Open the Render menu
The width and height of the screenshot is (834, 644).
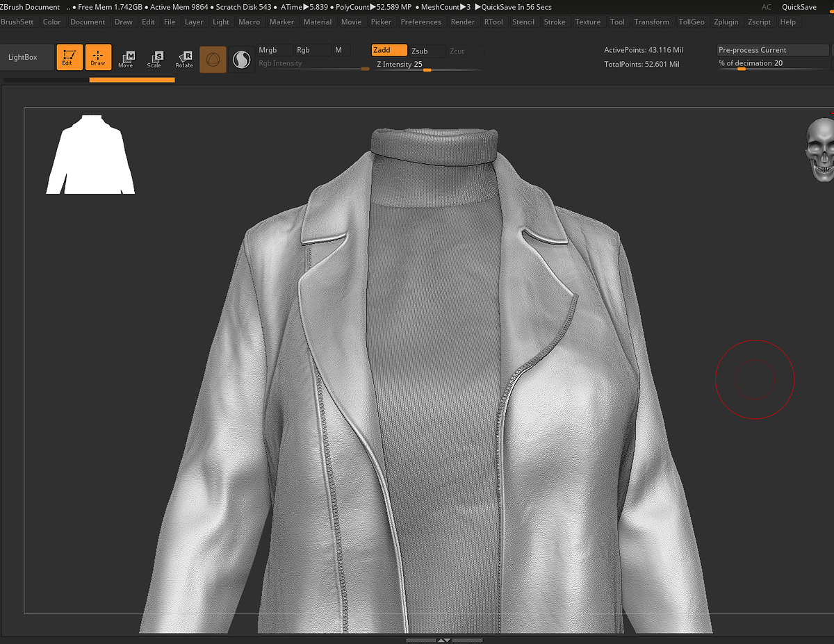[463, 22]
